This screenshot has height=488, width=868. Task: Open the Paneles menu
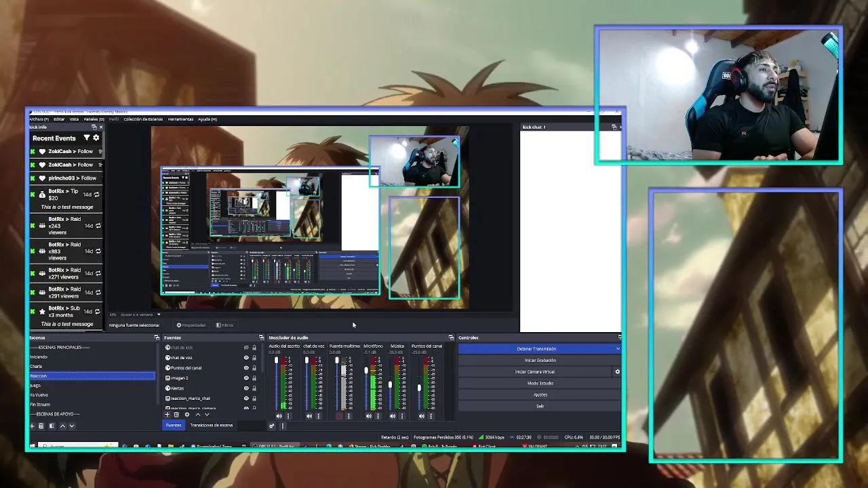point(94,119)
